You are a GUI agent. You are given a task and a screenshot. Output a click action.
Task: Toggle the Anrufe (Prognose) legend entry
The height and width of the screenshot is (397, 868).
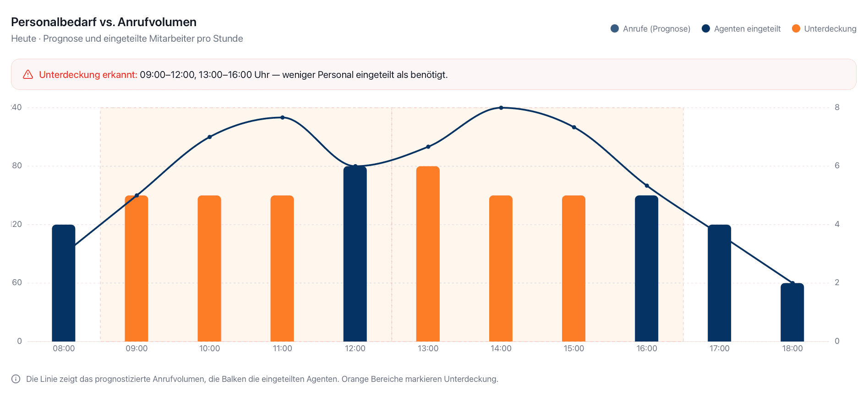tap(650, 29)
